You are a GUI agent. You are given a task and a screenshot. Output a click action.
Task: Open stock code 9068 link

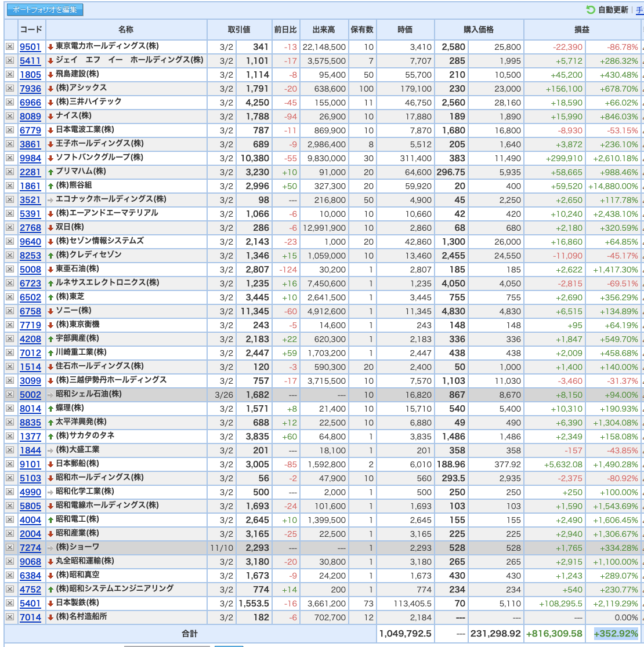(31, 562)
